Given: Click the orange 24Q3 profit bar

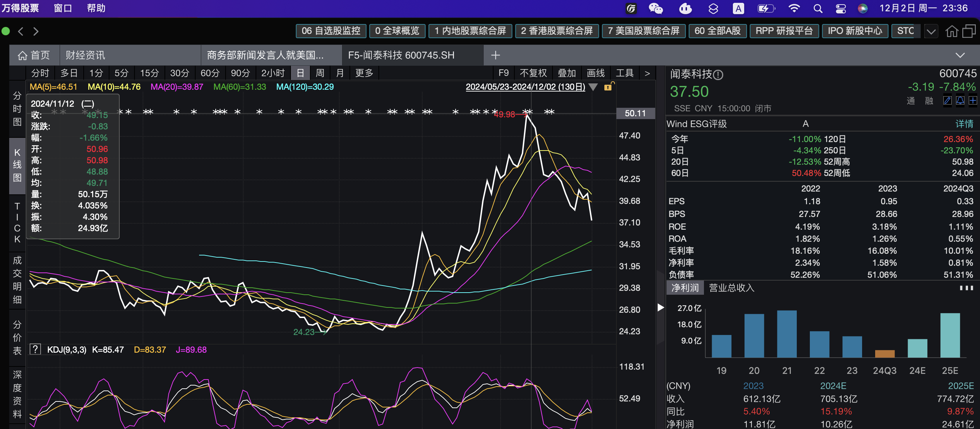Looking at the screenshot, I should (x=885, y=354).
